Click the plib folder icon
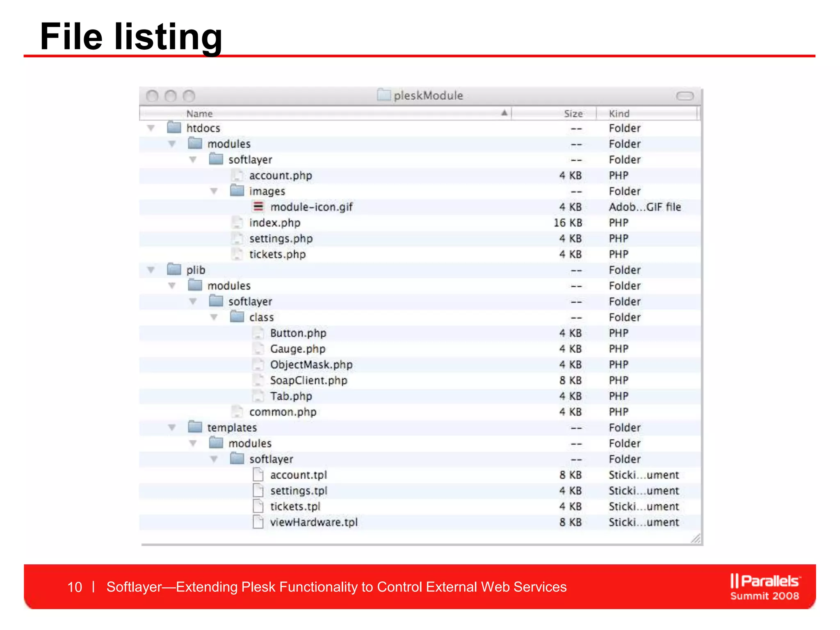This screenshot has width=840, height=630. pos(174,269)
